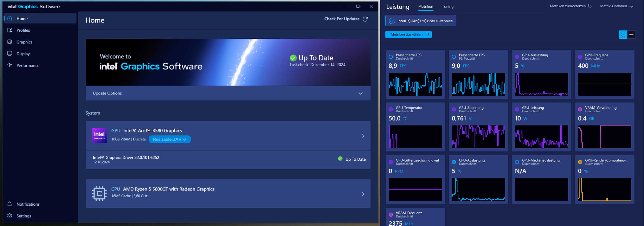Open Settings in the sidebar

[x=40, y=216]
